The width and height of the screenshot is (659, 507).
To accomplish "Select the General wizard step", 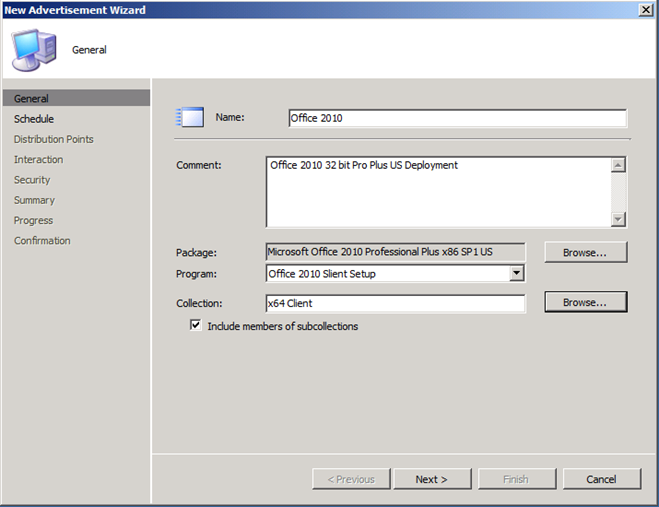I will (x=76, y=98).
